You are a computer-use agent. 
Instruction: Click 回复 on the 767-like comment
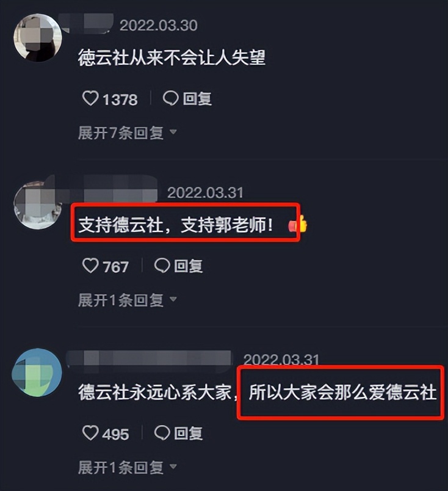coord(189,266)
